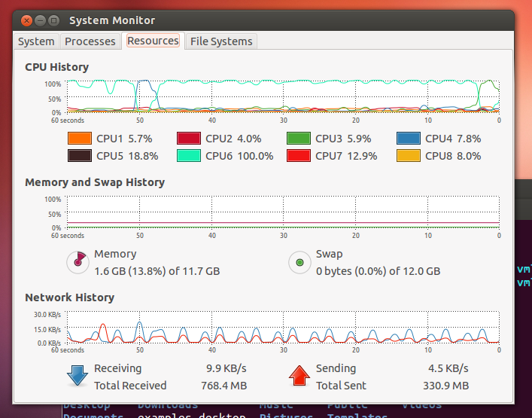Click the Swap usage circle icon
The image size is (532, 418).
pos(299,262)
